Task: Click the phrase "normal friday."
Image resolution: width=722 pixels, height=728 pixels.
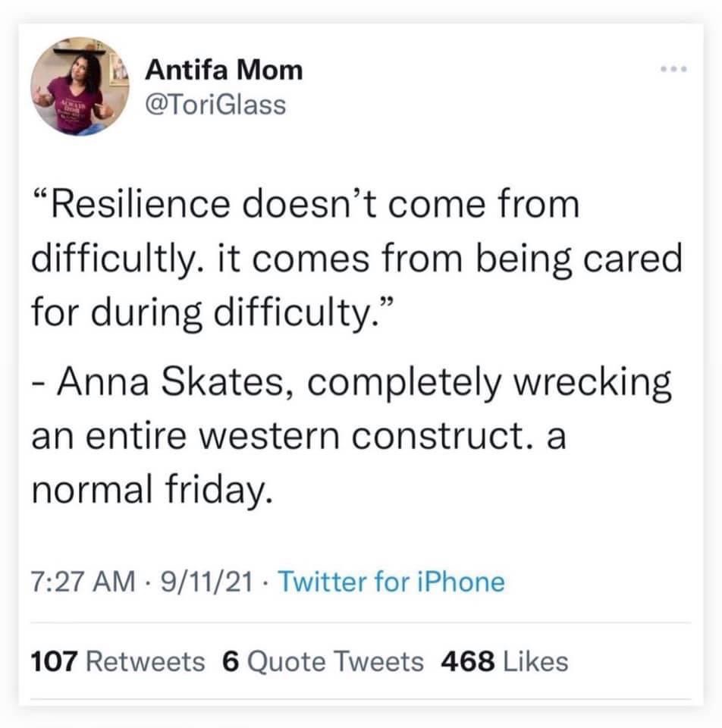Action: 150,492
